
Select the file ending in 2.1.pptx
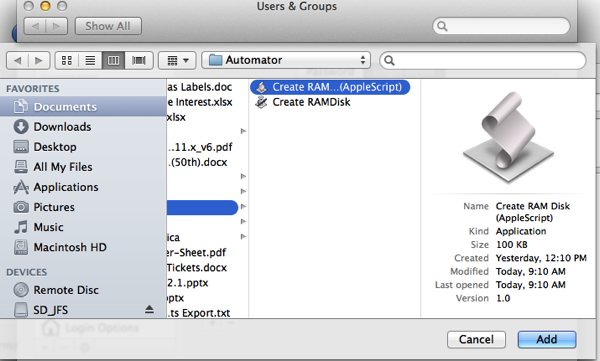(188, 283)
